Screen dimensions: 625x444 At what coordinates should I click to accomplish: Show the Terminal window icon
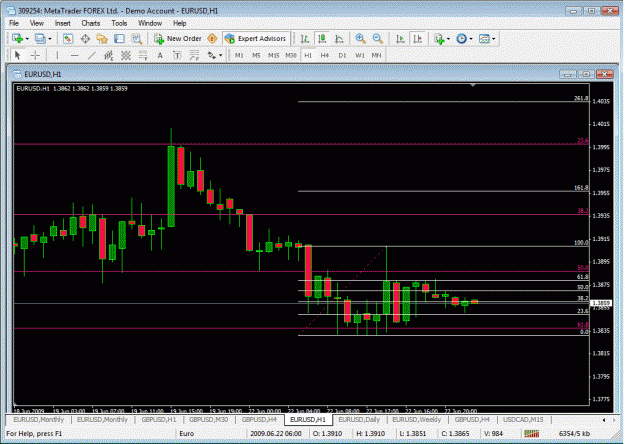[x=119, y=39]
